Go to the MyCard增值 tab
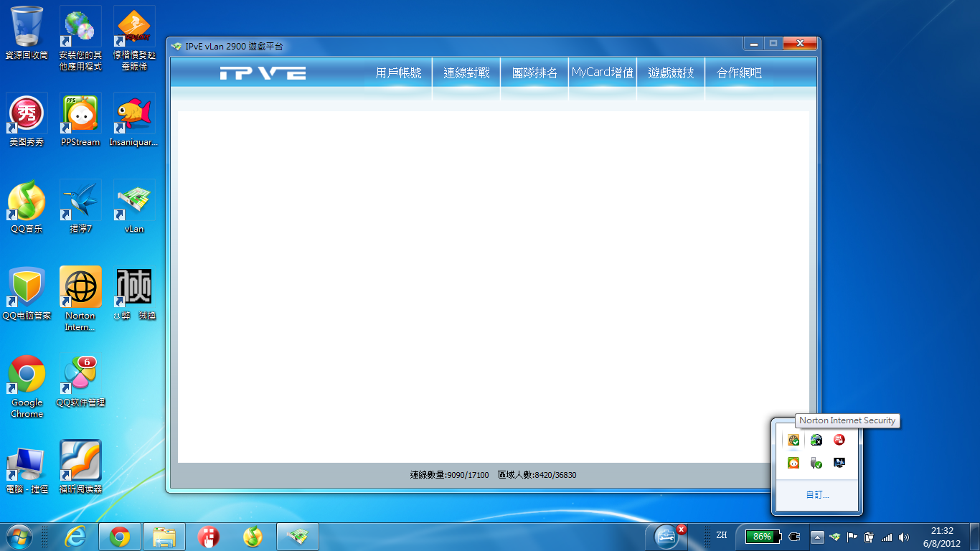Viewport: 980px width, 551px height. click(603, 72)
